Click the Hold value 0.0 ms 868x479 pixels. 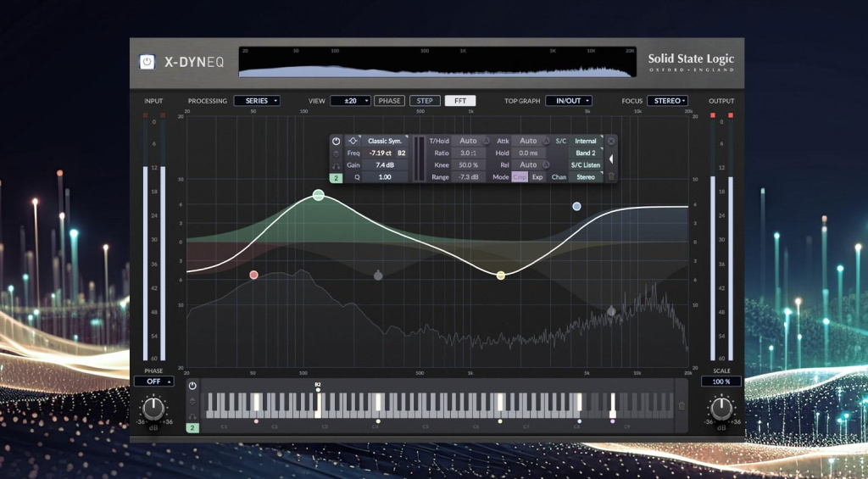[x=528, y=153]
